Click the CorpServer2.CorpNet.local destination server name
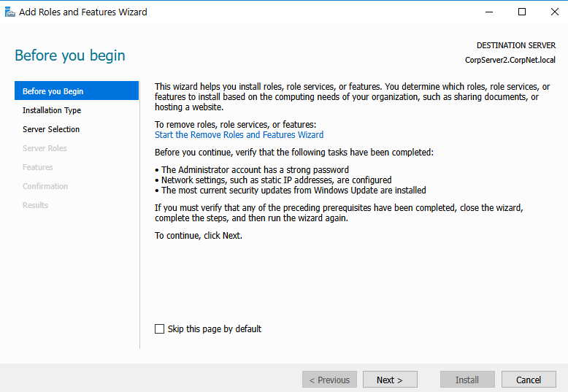The height and width of the screenshot is (392, 568). click(510, 60)
